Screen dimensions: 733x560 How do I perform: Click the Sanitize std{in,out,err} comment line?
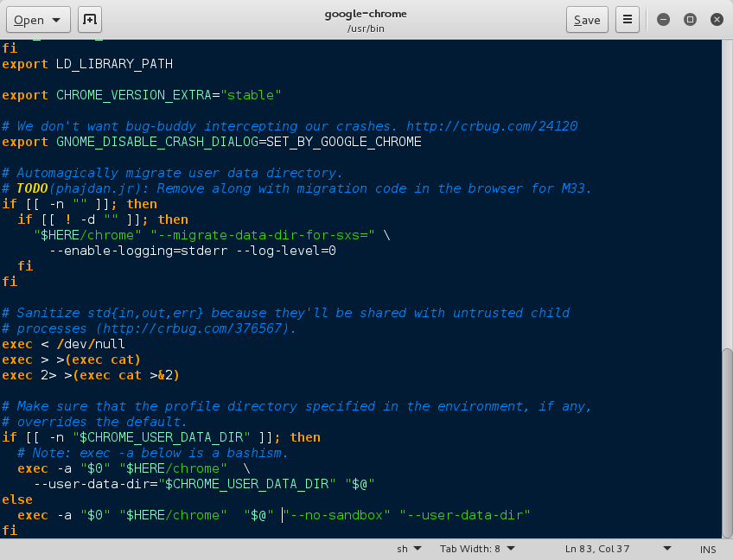pyautogui.click(x=285, y=313)
